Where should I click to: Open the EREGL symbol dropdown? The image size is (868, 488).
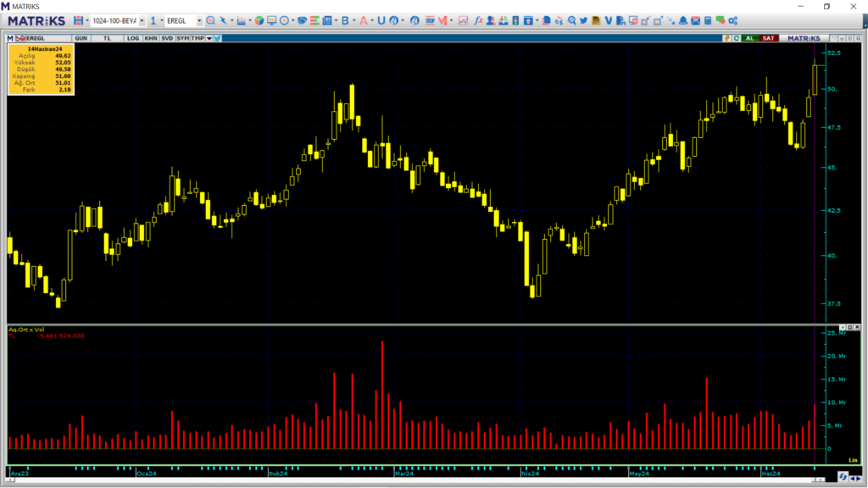tap(198, 20)
